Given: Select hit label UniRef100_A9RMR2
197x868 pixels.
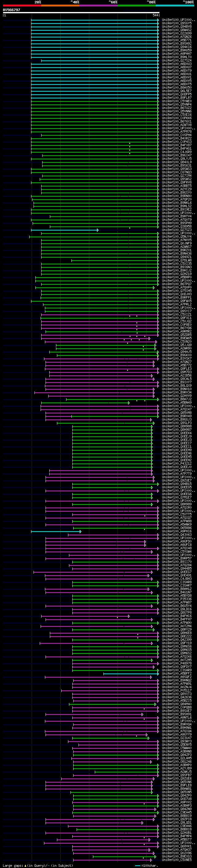Looking at the screenshot, I should click(176, 331).
